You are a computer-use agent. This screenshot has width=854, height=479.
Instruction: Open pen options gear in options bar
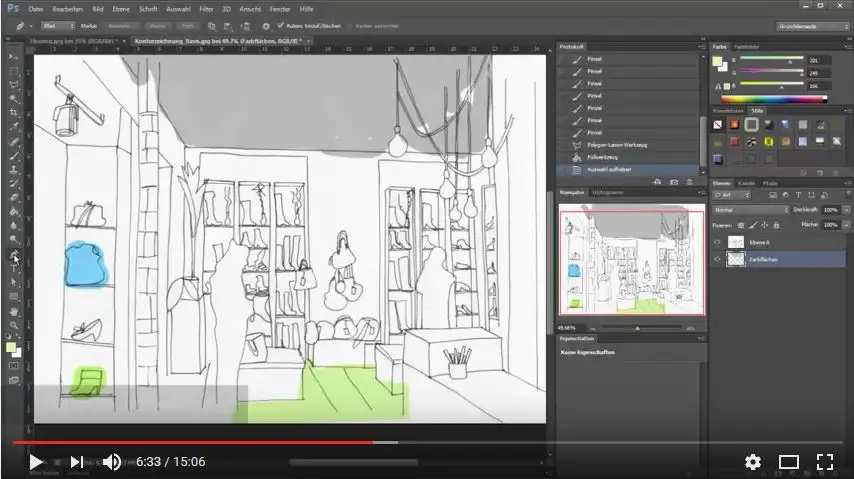point(266,26)
